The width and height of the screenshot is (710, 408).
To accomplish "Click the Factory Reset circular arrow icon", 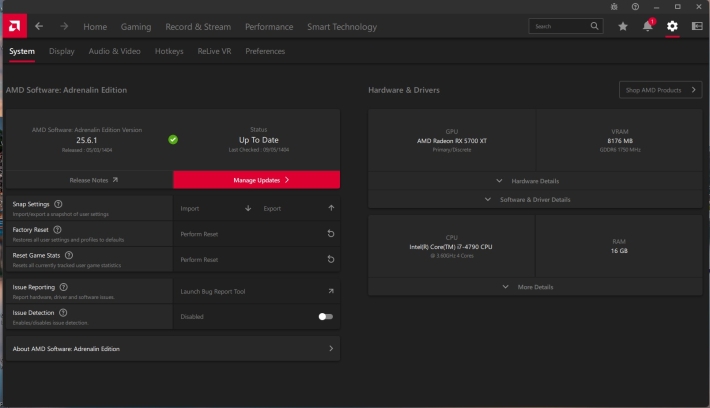I will click(331, 234).
